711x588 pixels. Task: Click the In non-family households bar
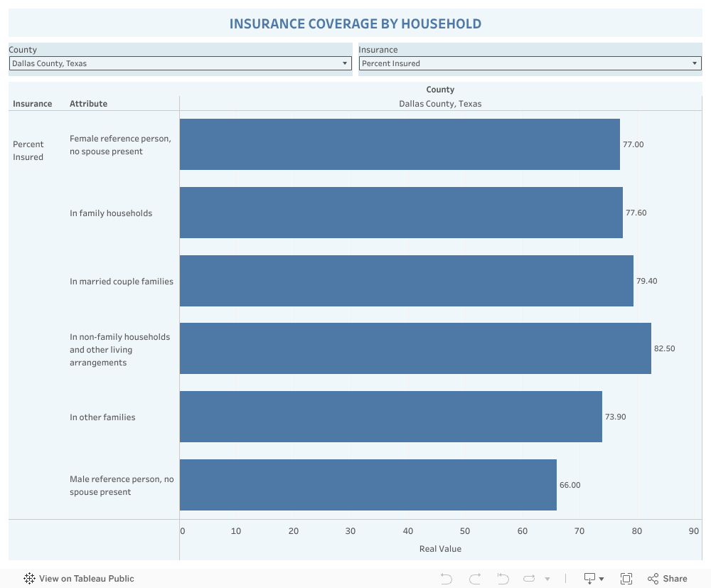(415, 348)
